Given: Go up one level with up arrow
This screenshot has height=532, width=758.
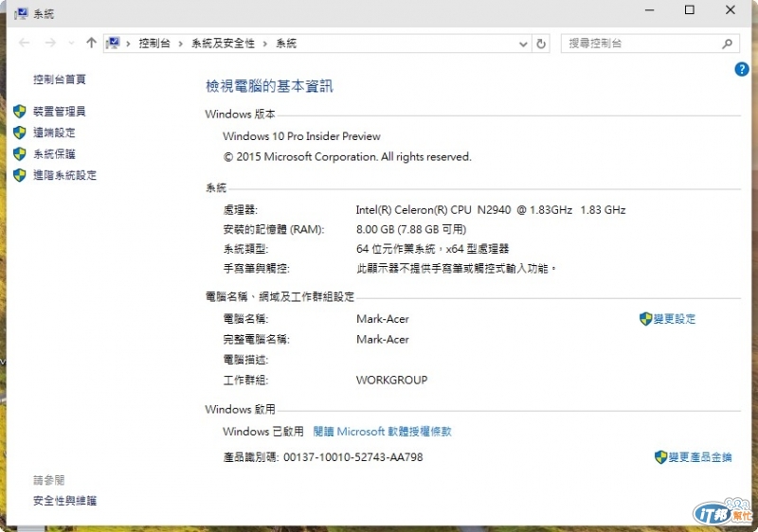Looking at the screenshot, I should (91, 43).
